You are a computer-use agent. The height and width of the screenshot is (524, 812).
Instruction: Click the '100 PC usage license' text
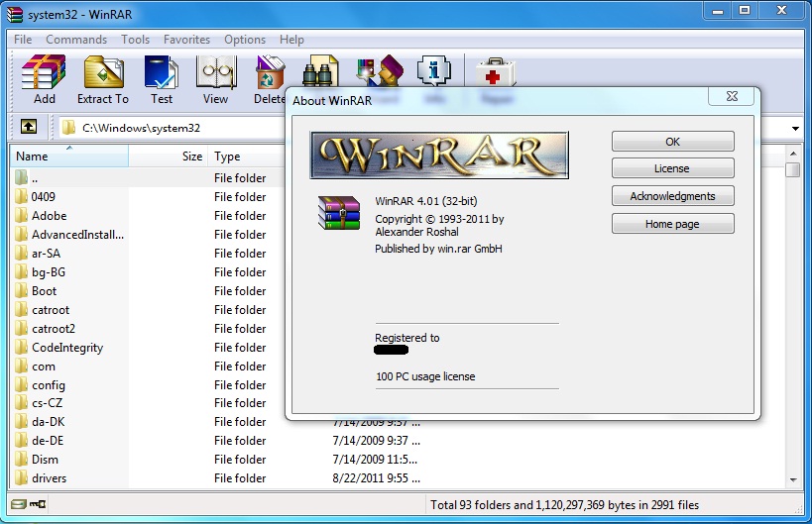(425, 376)
